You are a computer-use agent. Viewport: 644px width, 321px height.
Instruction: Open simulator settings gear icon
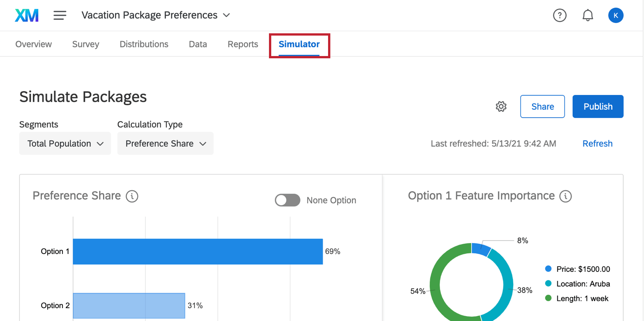pos(501,106)
